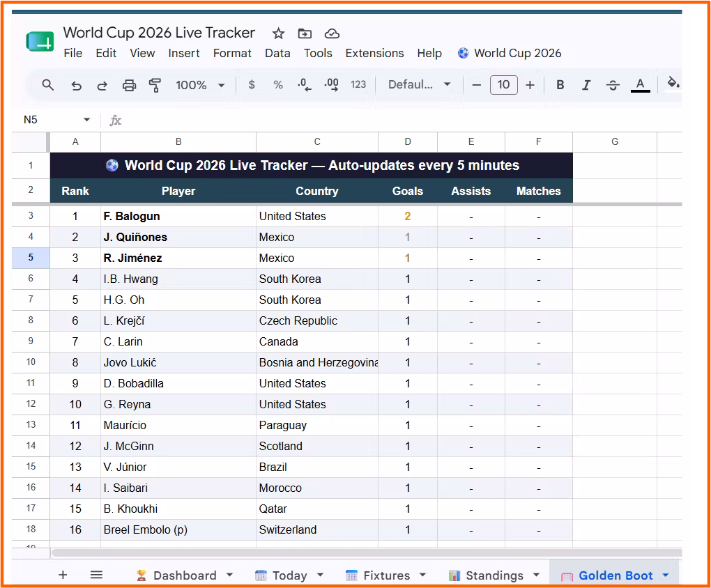
Task: Open the Insert menu
Action: point(183,54)
